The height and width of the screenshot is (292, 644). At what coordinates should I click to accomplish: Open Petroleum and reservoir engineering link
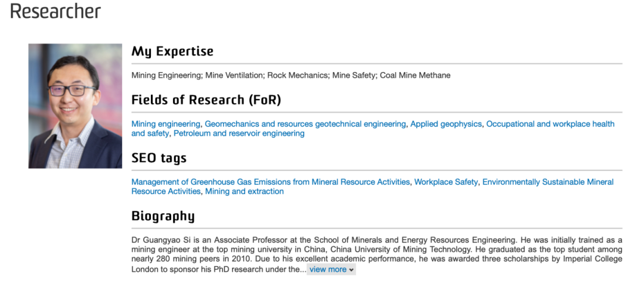(239, 133)
